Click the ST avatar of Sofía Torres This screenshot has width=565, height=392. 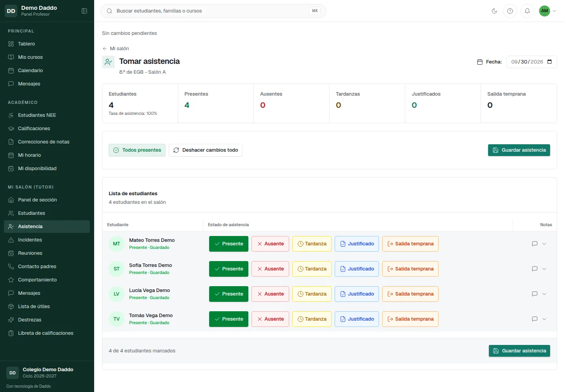(117, 269)
